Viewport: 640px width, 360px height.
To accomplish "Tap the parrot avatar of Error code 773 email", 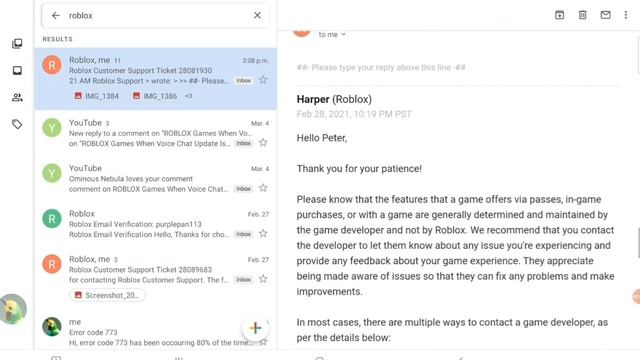I will tap(52, 327).
